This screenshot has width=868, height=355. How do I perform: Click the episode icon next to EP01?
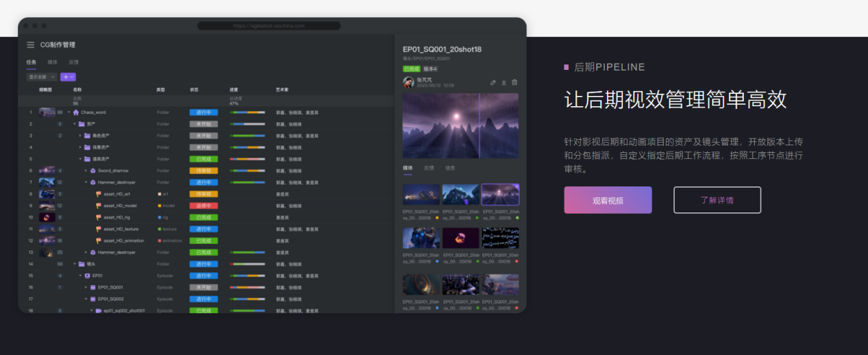tap(87, 276)
